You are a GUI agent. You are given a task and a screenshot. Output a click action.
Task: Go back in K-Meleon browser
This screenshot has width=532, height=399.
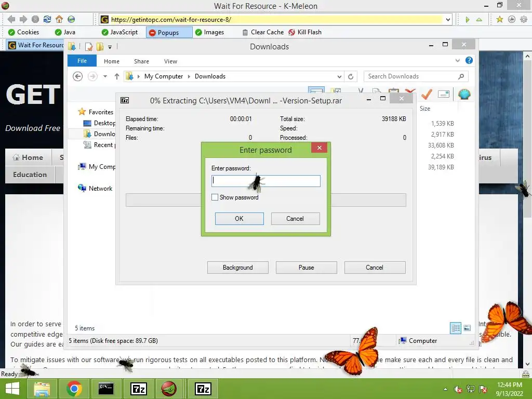pyautogui.click(x=11, y=19)
